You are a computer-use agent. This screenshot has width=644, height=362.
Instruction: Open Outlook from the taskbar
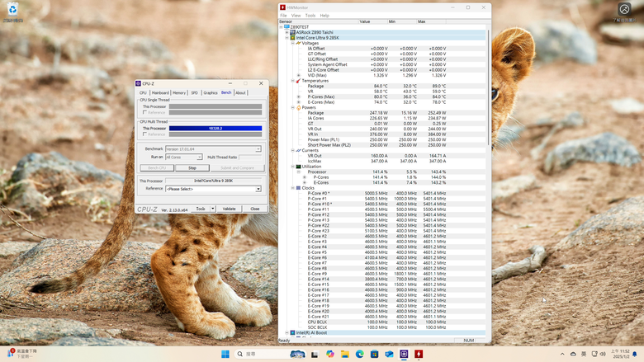tap(389, 354)
